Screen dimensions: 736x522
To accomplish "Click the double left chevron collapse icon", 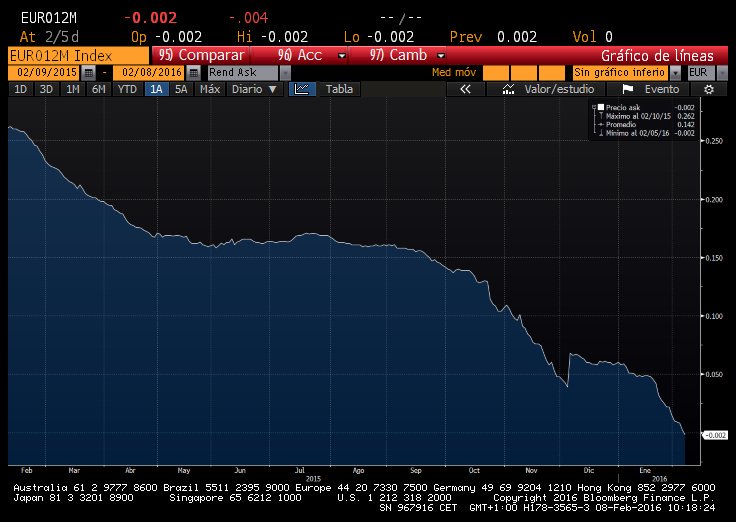I will coord(465,89).
